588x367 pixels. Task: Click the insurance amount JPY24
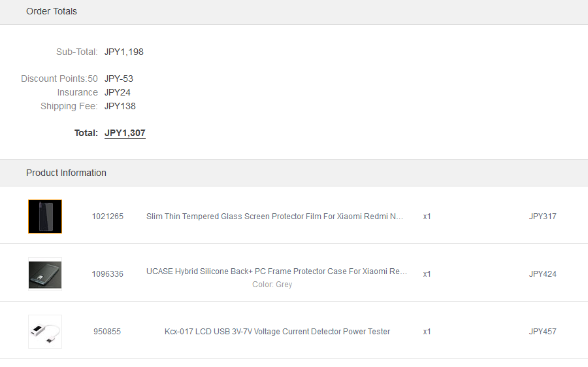point(118,92)
